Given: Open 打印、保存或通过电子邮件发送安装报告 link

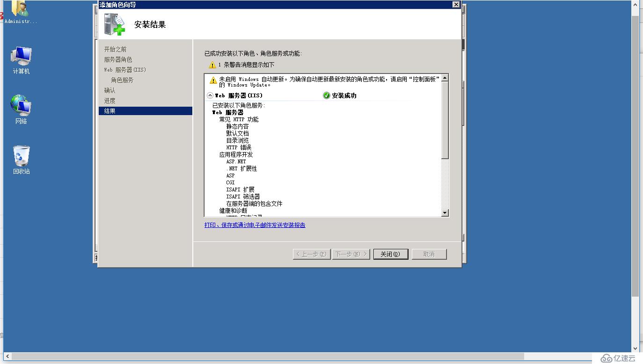Looking at the screenshot, I should coord(255,225).
